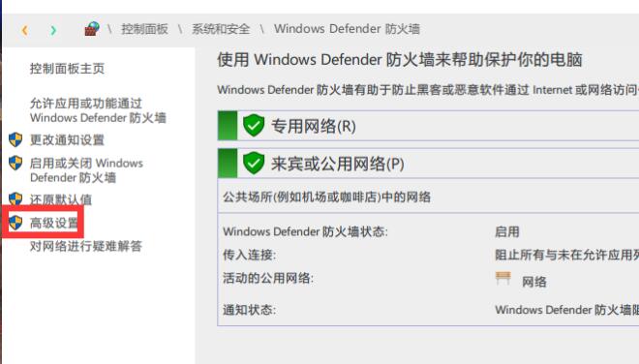
Task: Open 对网络进行疑难解答 link
Action: point(86,246)
